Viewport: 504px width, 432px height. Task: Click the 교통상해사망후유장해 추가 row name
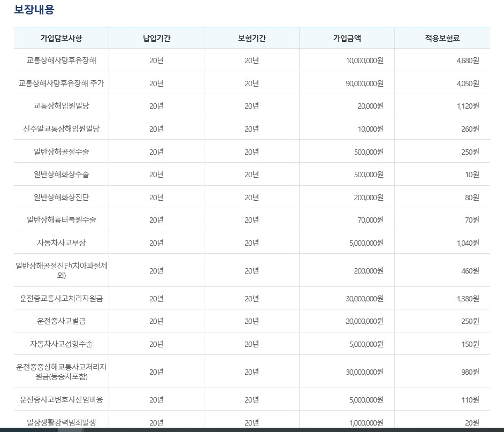pyautogui.click(x=61, y=83)
